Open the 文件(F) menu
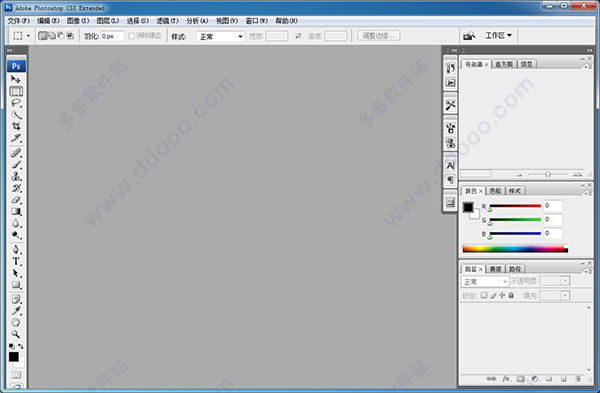The width and height of the screenshot is (600, 393). click(19, 21)
